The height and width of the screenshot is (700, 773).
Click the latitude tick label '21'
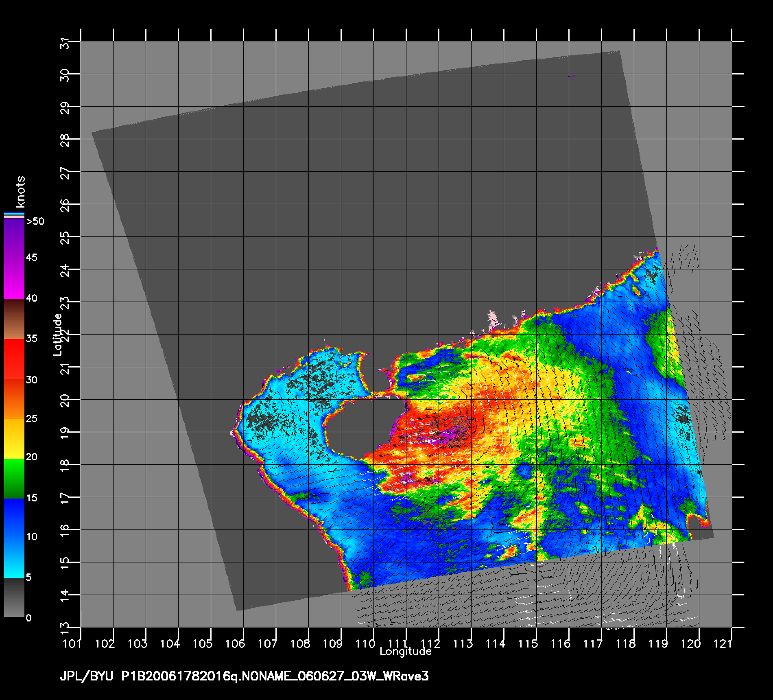65,369
